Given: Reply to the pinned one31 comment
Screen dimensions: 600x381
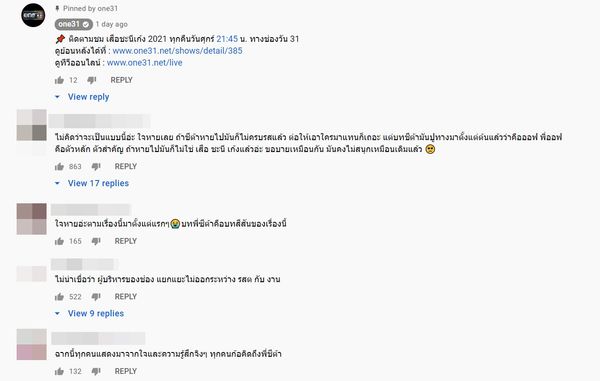Looking at the screenshot, I should pos(121,80).
